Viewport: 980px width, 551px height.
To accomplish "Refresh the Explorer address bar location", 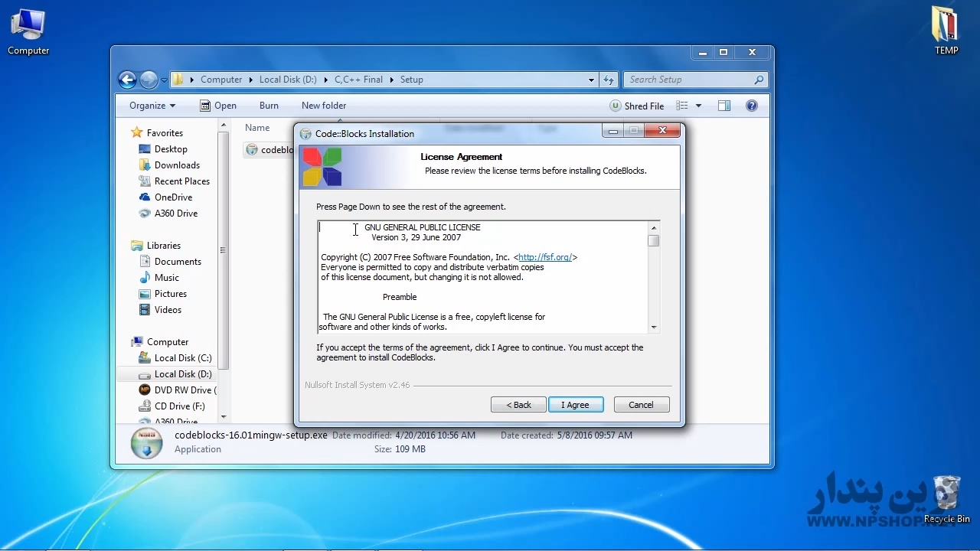I will 609,80.
